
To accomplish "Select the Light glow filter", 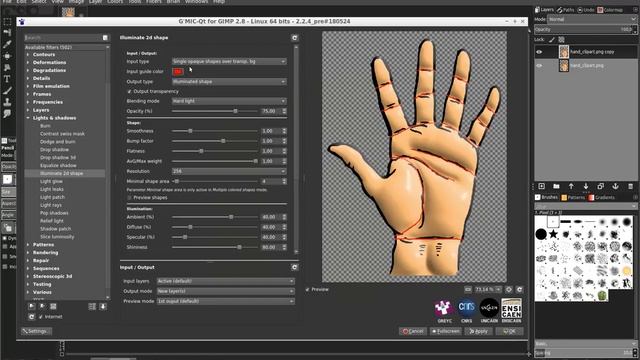I will 51,182.
